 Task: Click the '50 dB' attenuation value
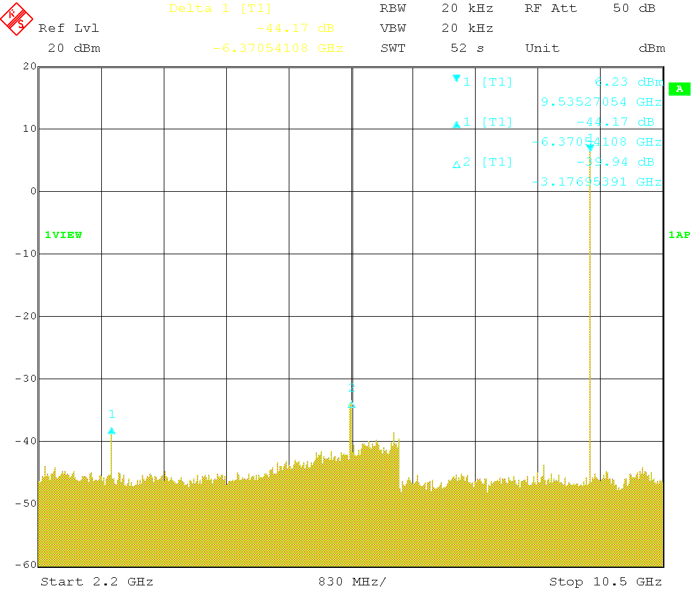[x=634, y=9]
